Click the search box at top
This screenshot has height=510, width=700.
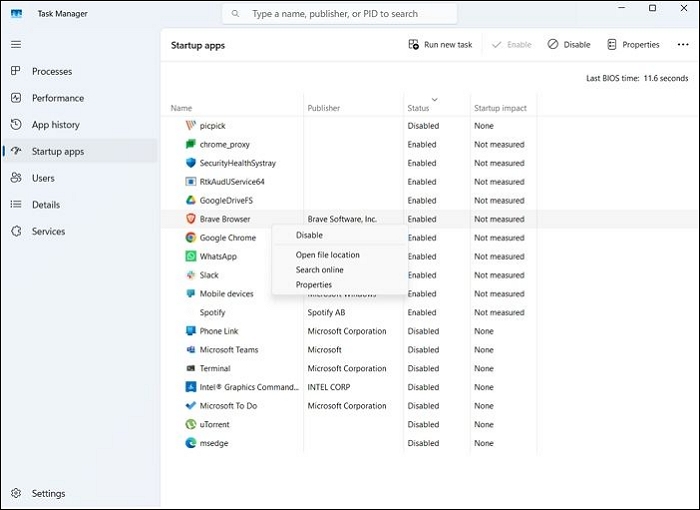coord(340,14)
